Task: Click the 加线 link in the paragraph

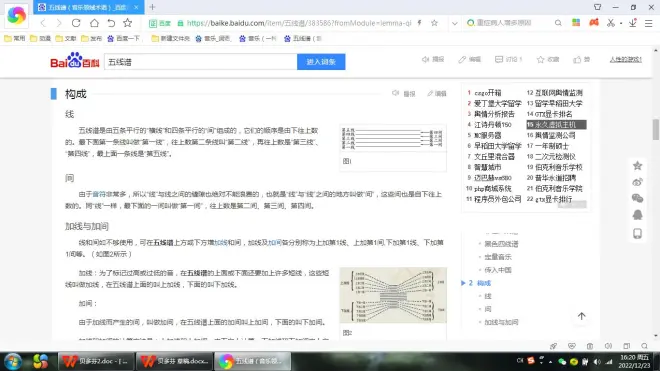Action: pos(221,243)
